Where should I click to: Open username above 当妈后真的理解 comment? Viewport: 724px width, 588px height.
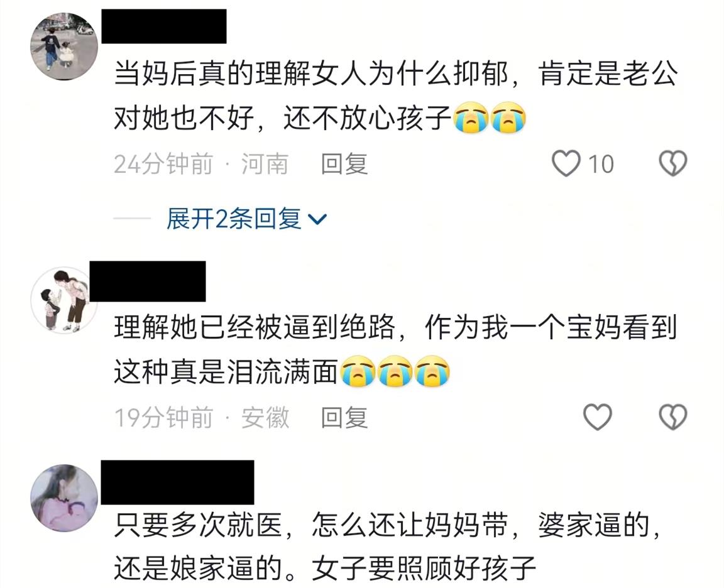point(164,26)
